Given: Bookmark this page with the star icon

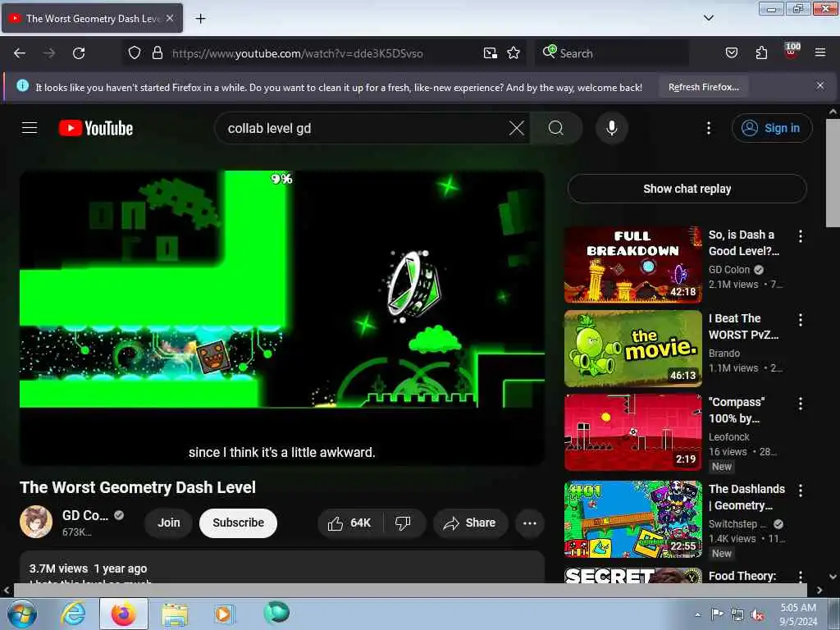Looking at the screenshot, I should [514, 53].
